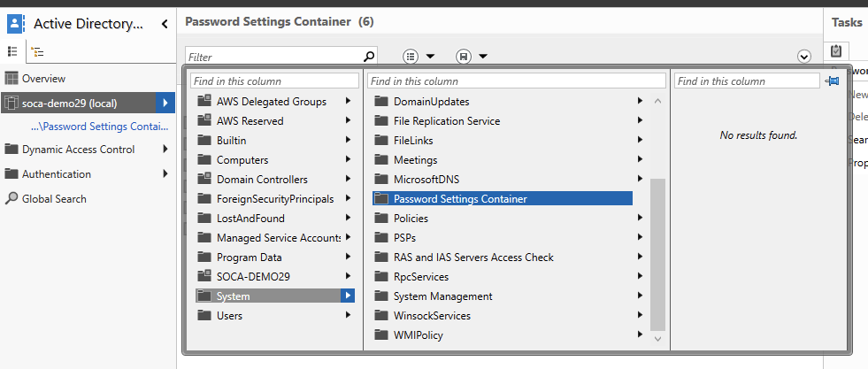868x369 pixels.
Task: Open the Overview page
Action: pyautogui.click(x=43, y=79)
